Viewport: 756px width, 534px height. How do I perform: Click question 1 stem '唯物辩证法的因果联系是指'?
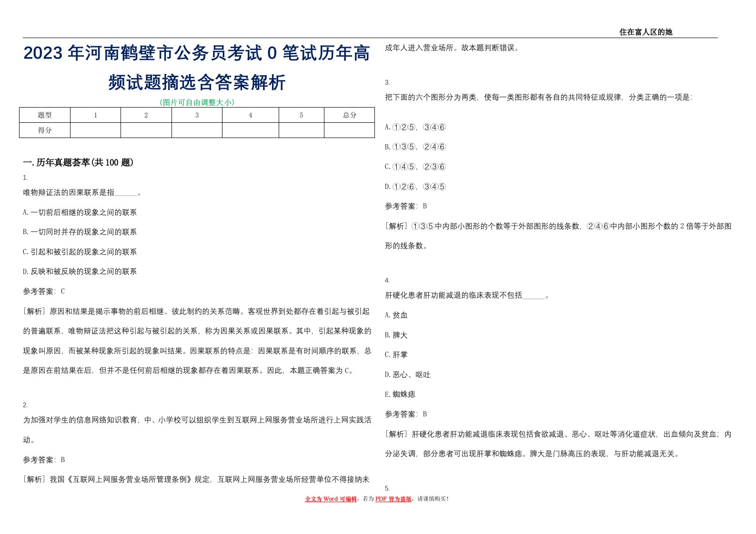tap(69, 192)
